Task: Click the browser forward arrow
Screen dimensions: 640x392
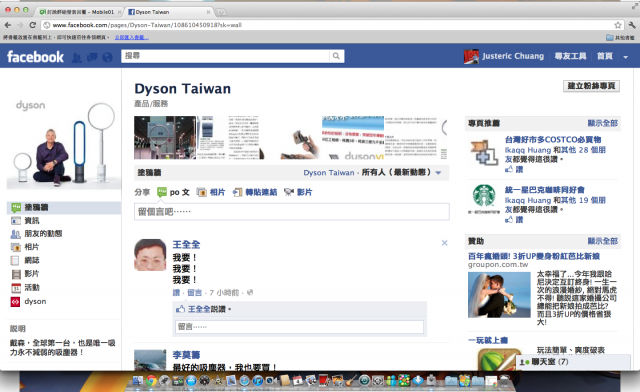Action: [20, 25]
